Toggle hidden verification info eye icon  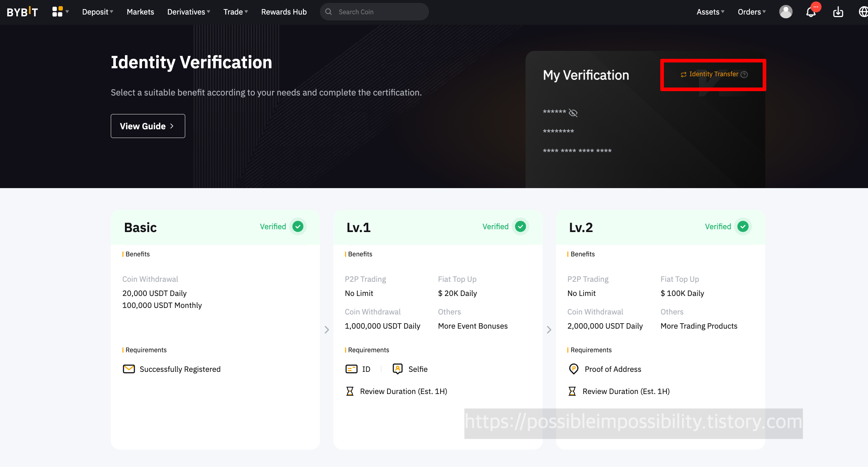(573, 113)
